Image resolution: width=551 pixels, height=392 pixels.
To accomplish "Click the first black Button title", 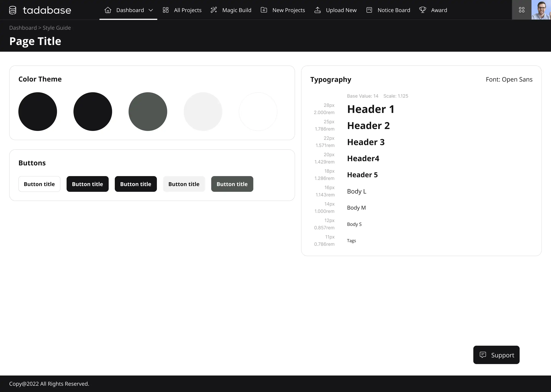I will click(88, 184).
